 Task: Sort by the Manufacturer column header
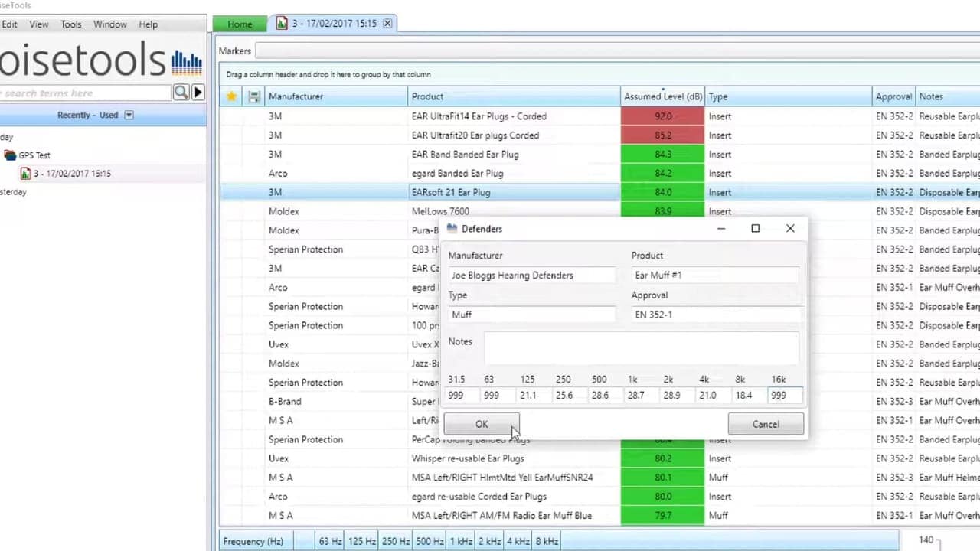point(336,96)
